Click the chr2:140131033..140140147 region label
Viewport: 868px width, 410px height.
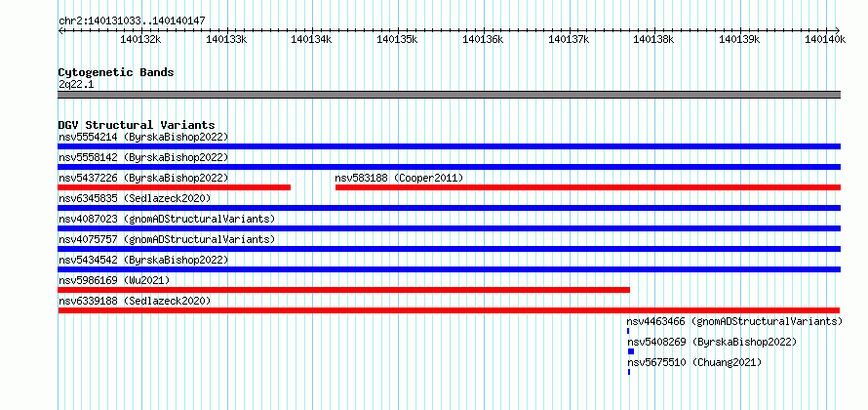point(132,21)
